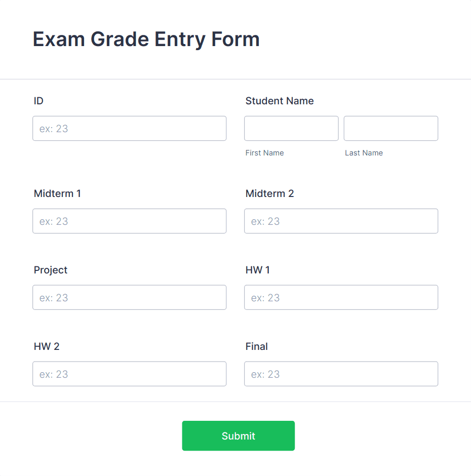Click the HW 1 input box
The image size is (471, 476).
(340, 297)
